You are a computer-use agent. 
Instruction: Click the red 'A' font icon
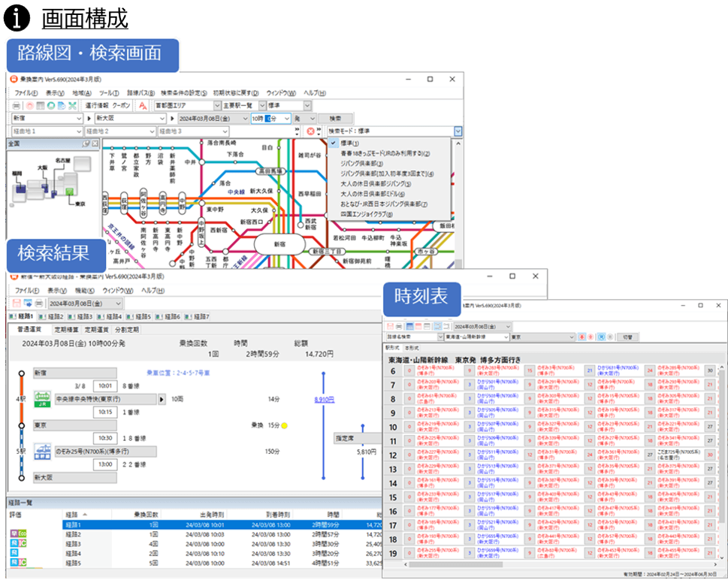click(x=143, y=106)
